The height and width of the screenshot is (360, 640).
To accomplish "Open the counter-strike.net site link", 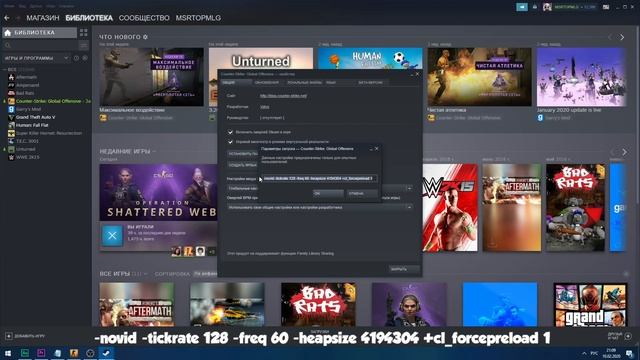I will [x=283, y=96].
